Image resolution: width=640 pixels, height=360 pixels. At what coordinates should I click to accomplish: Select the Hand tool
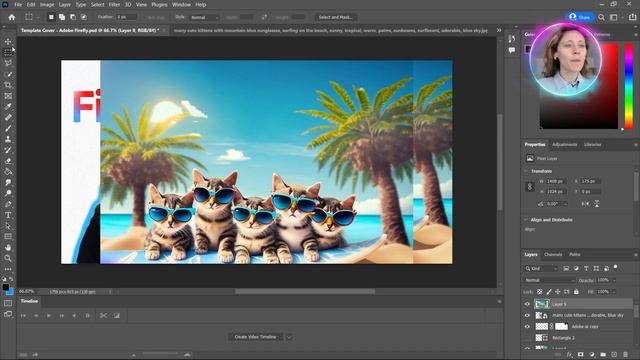pos(8,247)
